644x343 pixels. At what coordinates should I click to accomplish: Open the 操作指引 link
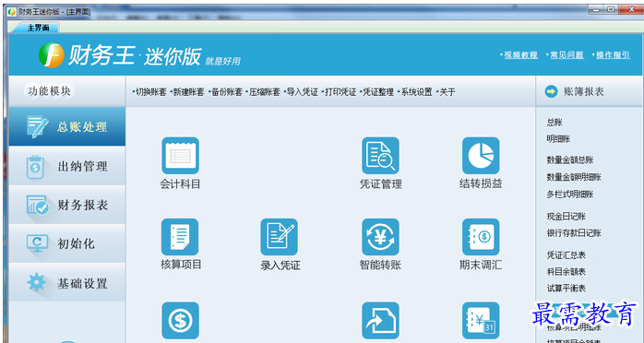[613, 55]
